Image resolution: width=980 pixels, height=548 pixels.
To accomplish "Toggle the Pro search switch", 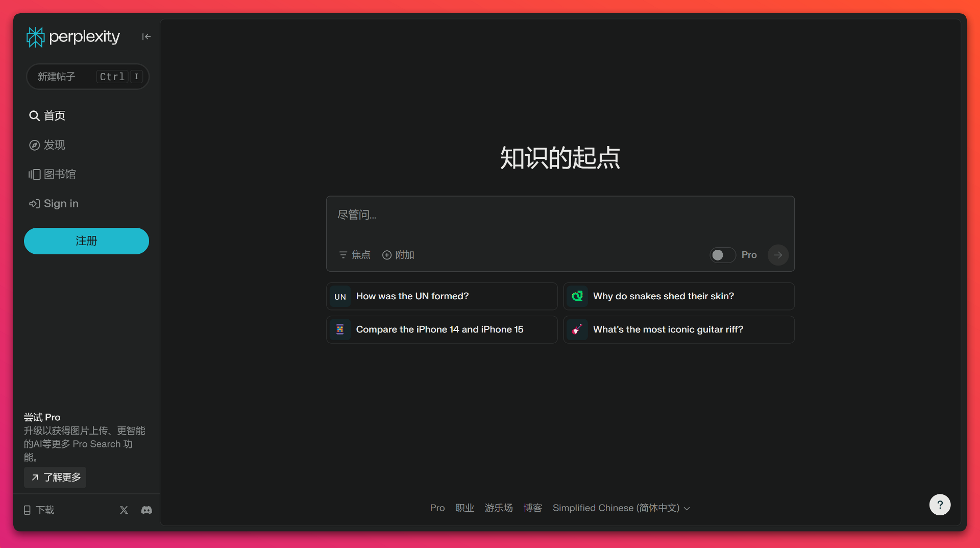I will [722, 255].
